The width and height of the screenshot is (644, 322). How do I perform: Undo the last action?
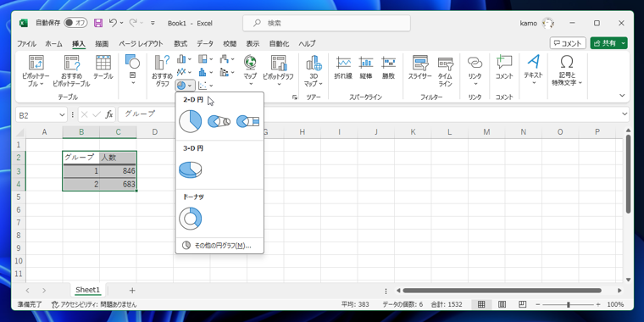coord(113,23)
